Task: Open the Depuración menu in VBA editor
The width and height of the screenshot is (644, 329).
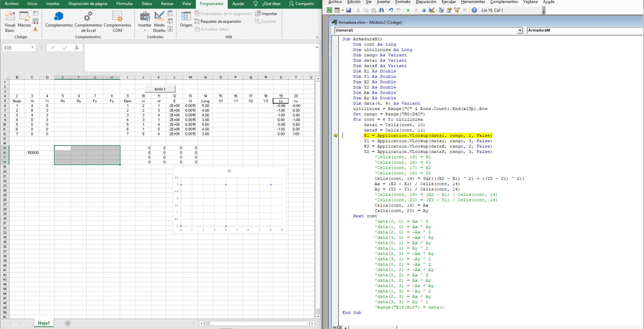Action: [x=427, y=2]
